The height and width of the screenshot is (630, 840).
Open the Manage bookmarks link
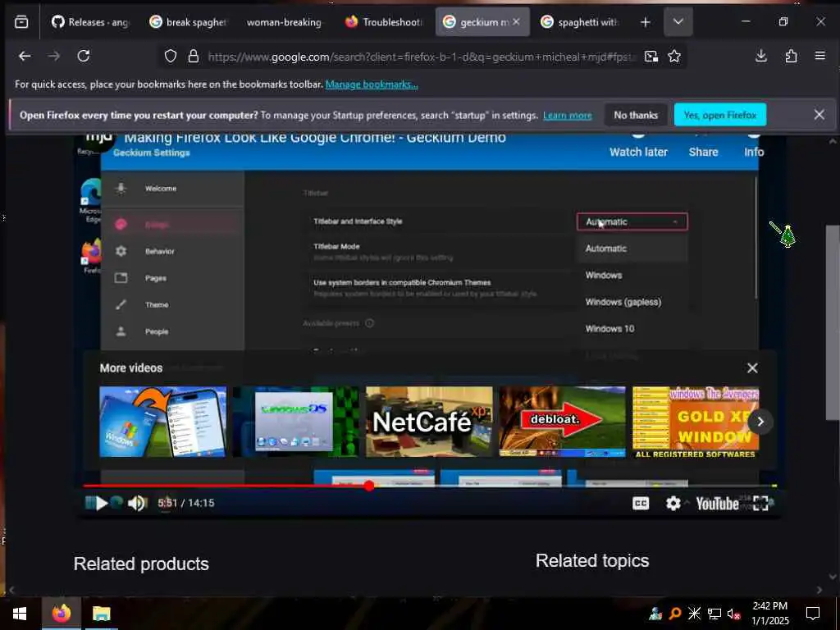pyautogui.click(x=372, y=84)
